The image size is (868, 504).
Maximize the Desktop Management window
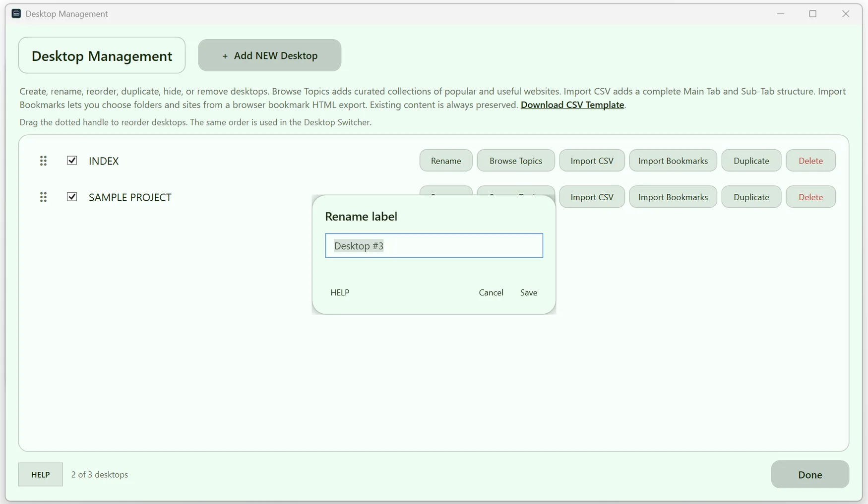coord(812,13)
